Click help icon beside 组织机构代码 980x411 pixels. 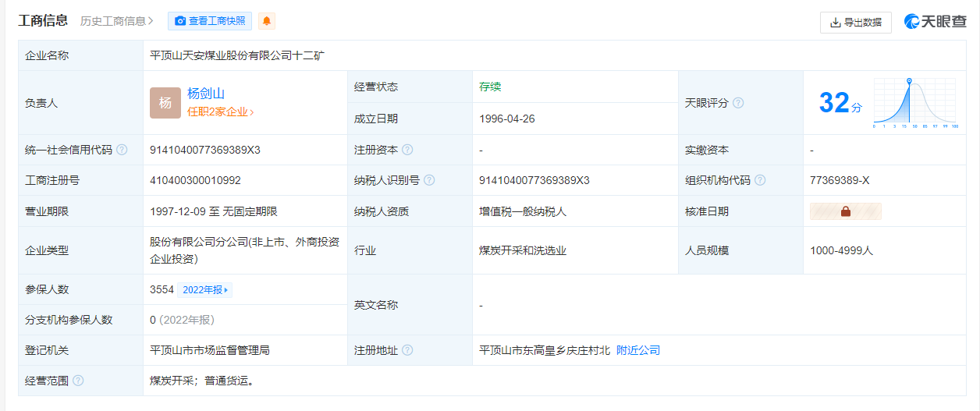click(760, 180)
